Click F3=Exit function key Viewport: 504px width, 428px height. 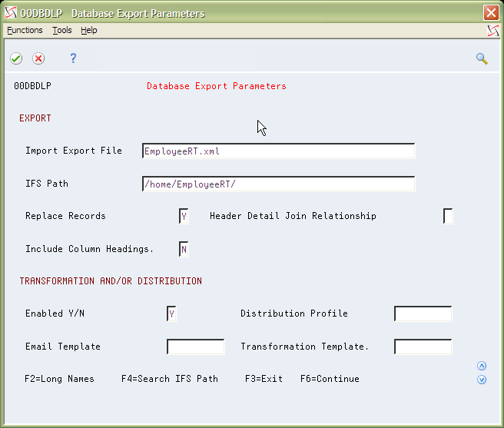(264, 379)
